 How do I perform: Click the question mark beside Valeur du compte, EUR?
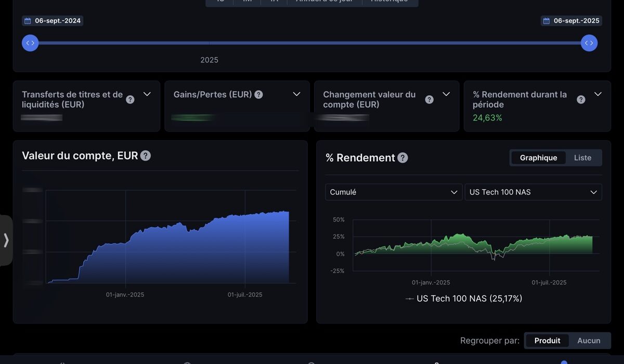coord(146,155)
